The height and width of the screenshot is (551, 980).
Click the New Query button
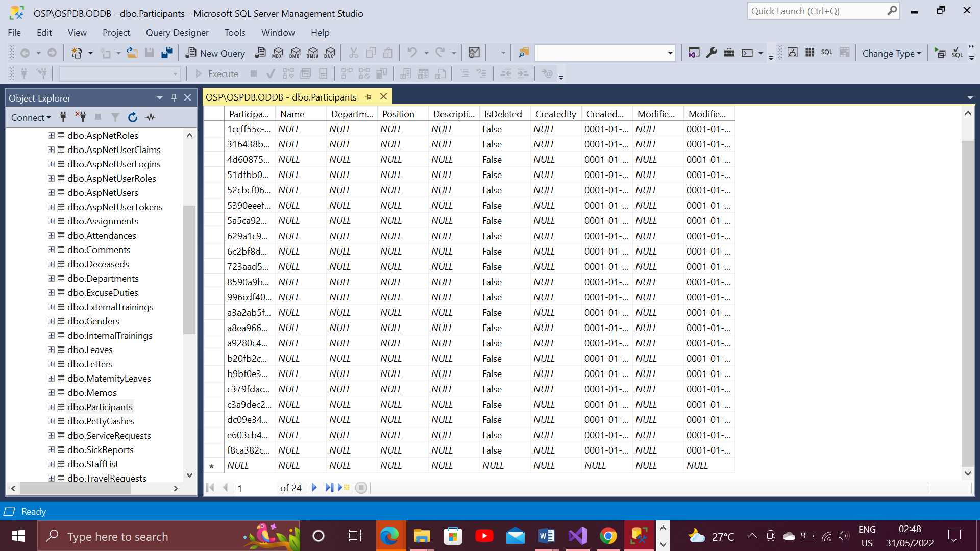[x=215, y=53]
